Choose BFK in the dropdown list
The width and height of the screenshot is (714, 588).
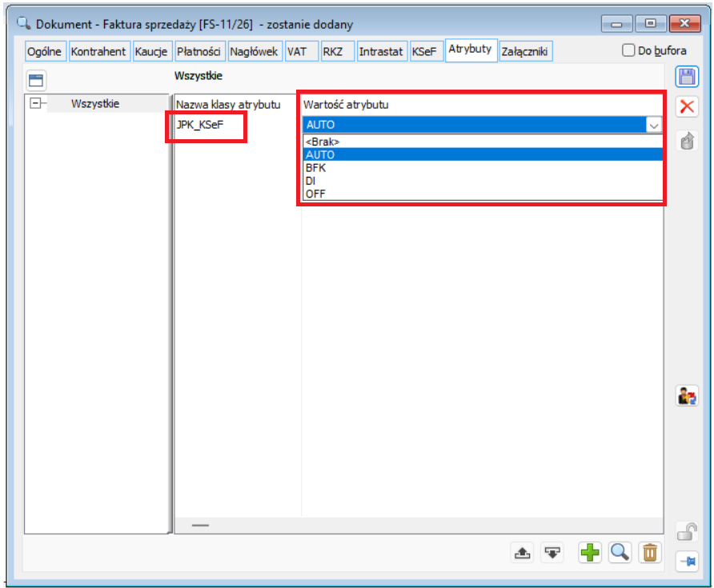(x=483, y=168)
